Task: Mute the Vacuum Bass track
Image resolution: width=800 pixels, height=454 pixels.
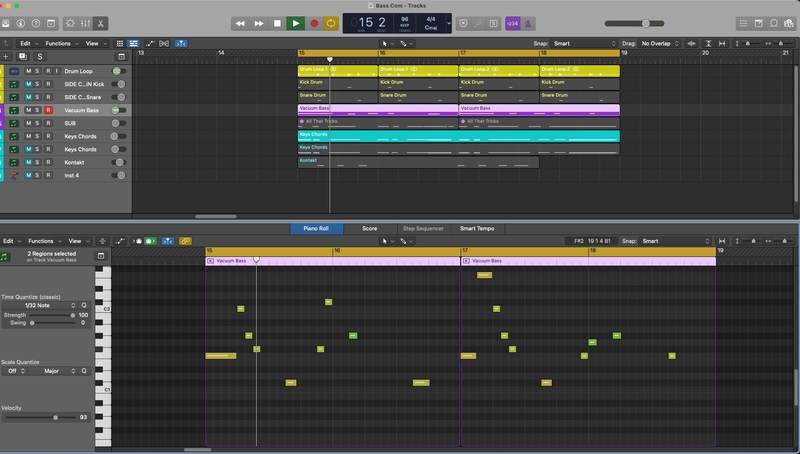Action: (x=28, y=110)
